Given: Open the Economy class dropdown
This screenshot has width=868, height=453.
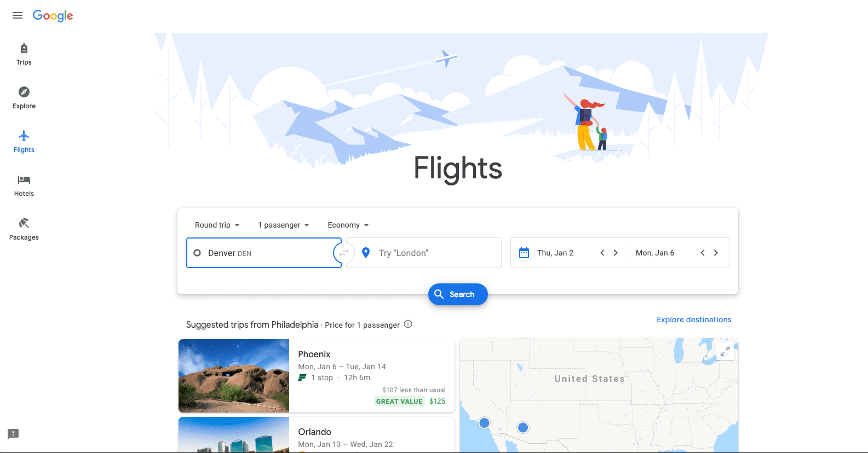Looking at the screenshot, I should point(348,225).
